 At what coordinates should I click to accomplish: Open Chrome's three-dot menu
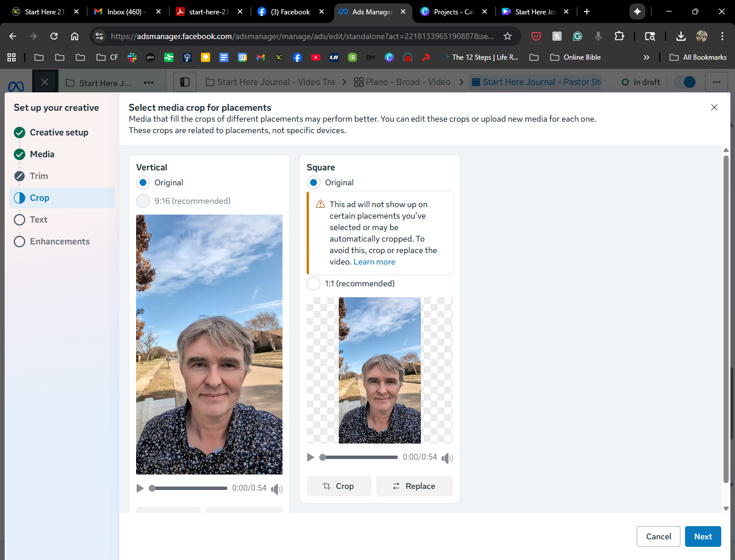[x=722, y=36]
